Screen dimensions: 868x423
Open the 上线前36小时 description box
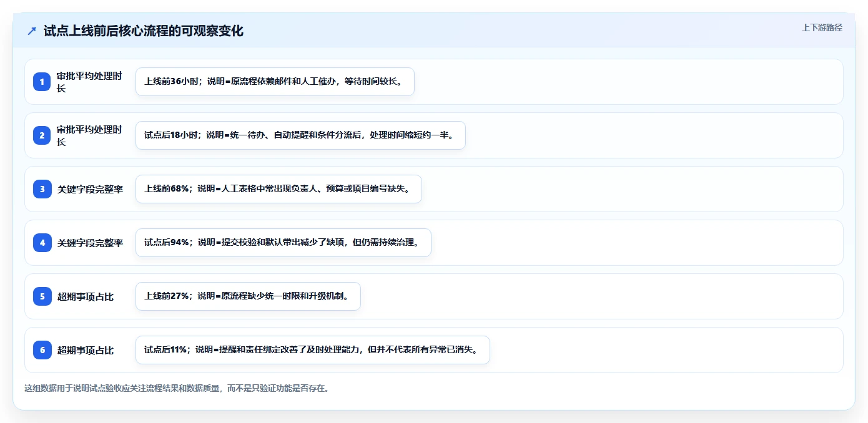tap(275, 82)
